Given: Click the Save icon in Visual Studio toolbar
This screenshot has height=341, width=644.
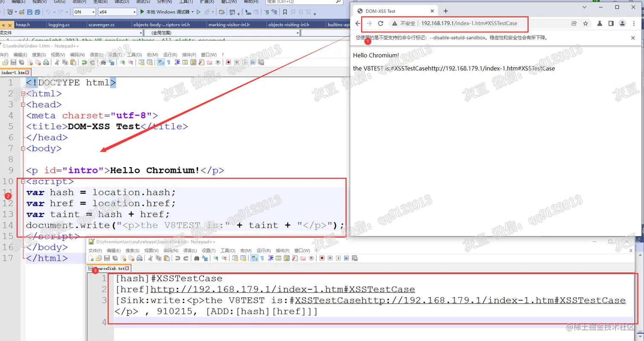Looking at the screenshot, I should [x=30, y=12].
